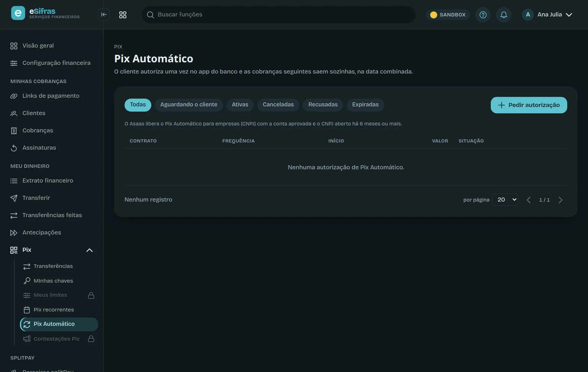This screenshot has width=588, height=372.
Task: Open the por página 20 selector
Action: (505, 200)
